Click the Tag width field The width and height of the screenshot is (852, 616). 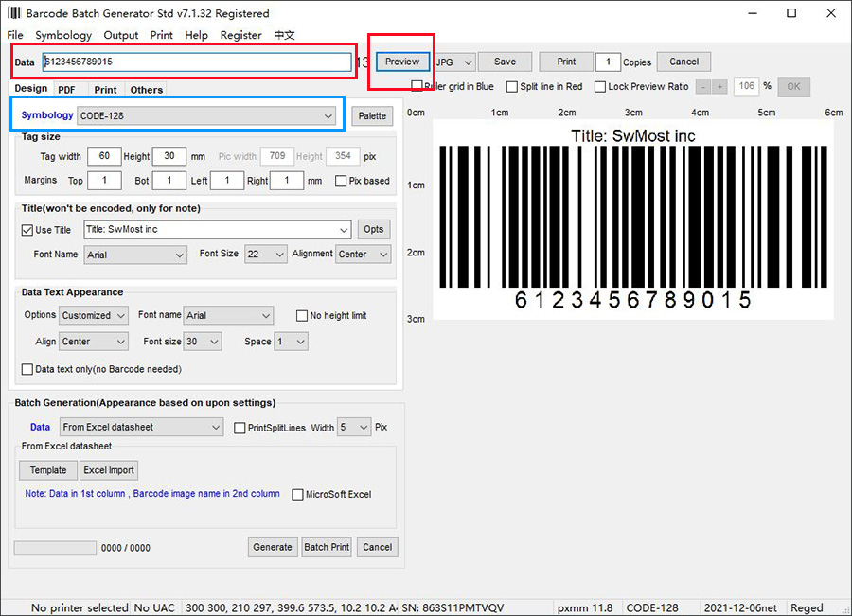click(x=104, y=156)
